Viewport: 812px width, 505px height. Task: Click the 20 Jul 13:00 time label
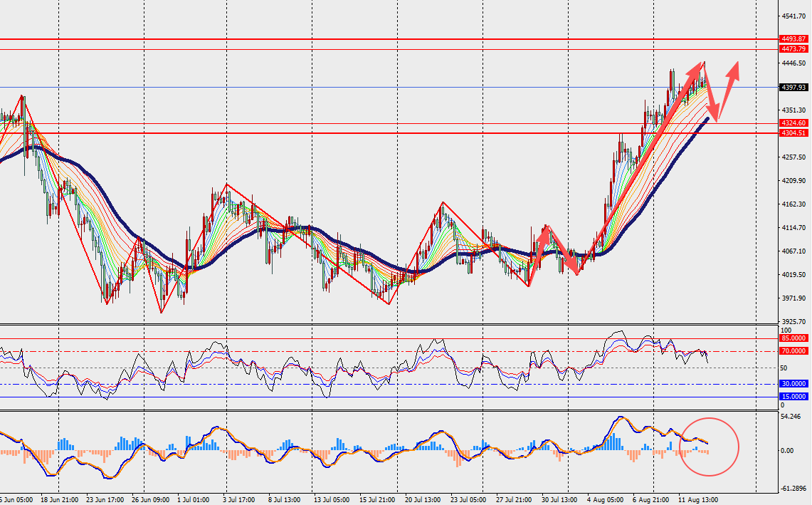[424, 500]
